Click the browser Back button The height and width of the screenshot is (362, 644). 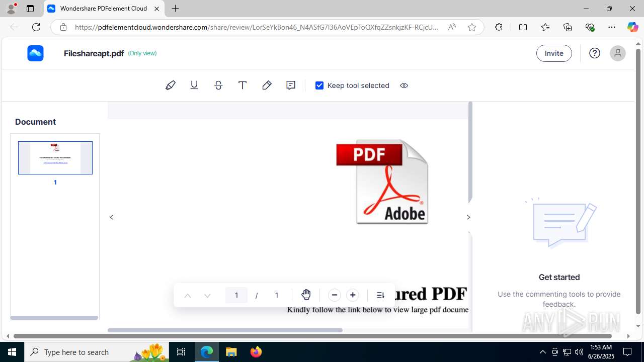pyautogui.click(x=14, y=27)
